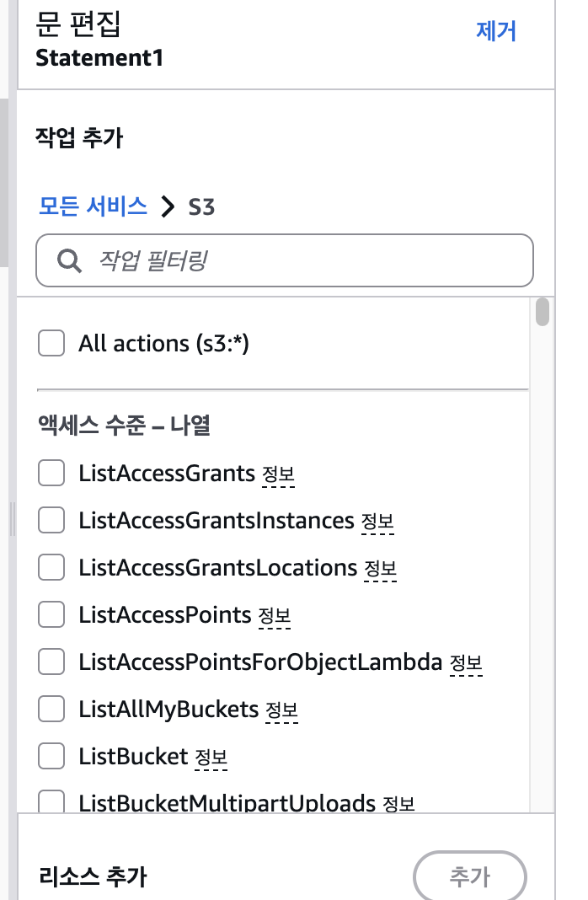Open 정보 link next to ListAllMyBuckets
This screenshot has width=588, height=900.
281,711
